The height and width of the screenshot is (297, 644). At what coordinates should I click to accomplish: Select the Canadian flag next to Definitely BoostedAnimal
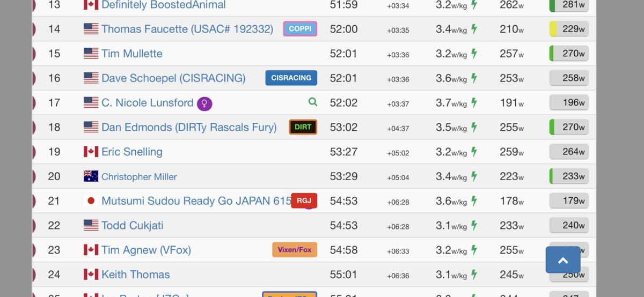(91, 5)
